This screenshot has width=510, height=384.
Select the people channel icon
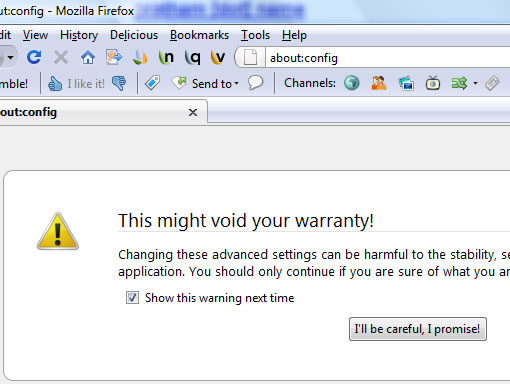coord(379,83)
